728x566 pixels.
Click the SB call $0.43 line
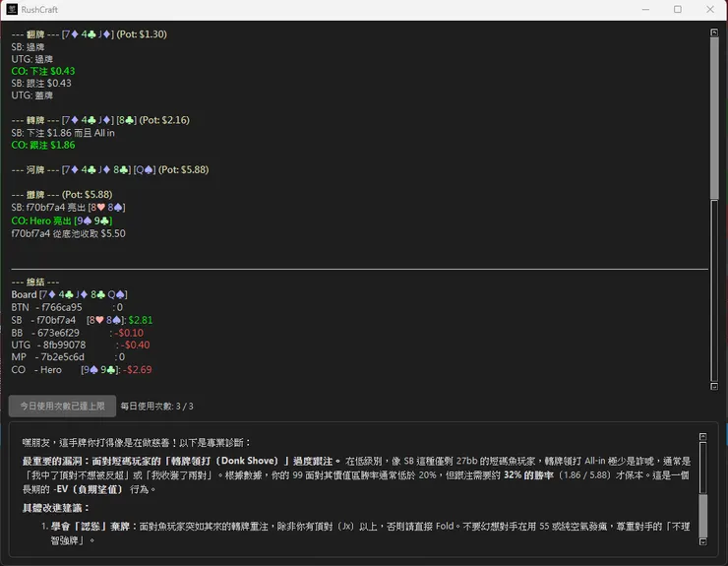click(41, 84)
